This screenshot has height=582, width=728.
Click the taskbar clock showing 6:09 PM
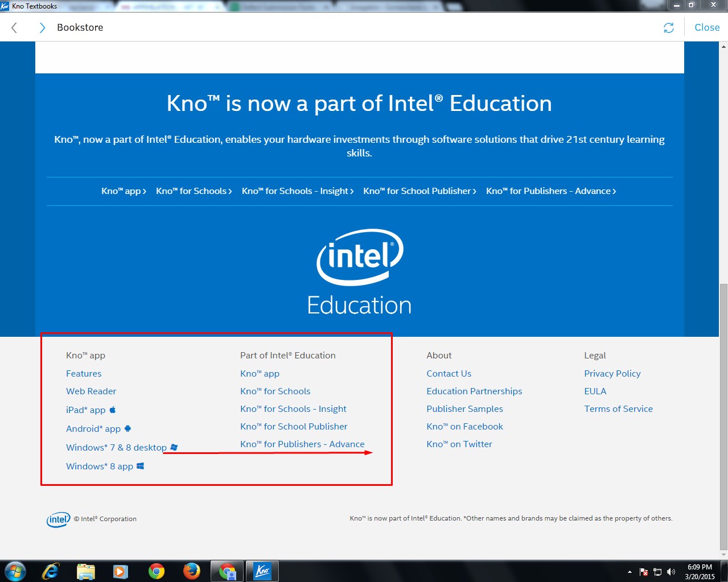tap(700, 572)
